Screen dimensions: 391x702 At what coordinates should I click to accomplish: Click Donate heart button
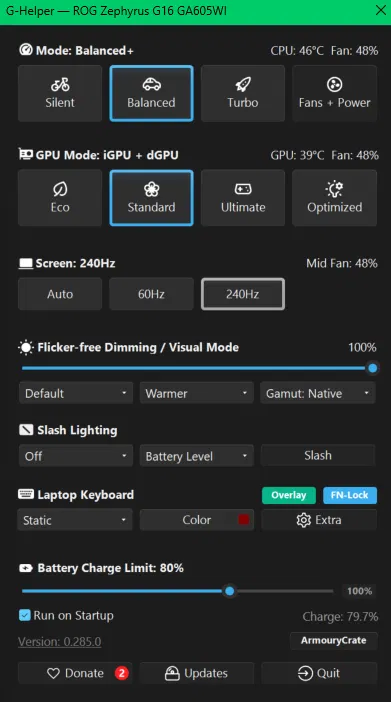coord(75,673)
